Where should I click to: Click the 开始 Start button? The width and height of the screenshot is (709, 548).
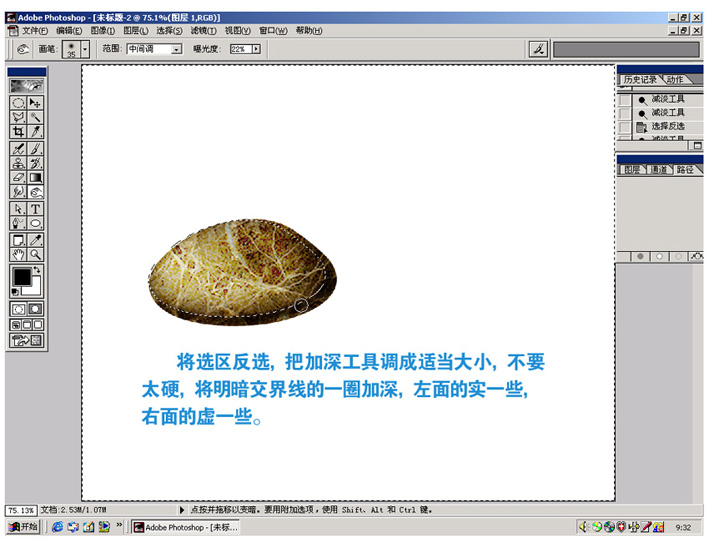pos(23,527)
